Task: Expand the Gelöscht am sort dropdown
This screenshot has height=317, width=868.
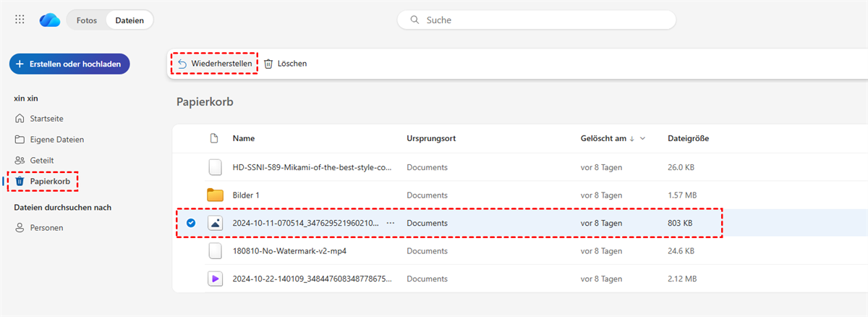Action: (642, 138)
